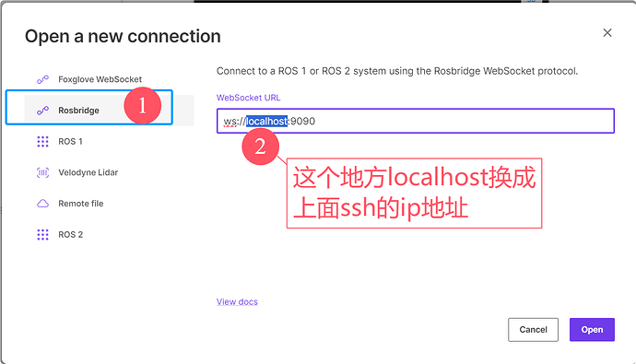Screen dimensions: 636x364
Task: Choose the Velodyne Lidar option
Action: (x=109, y=172)
